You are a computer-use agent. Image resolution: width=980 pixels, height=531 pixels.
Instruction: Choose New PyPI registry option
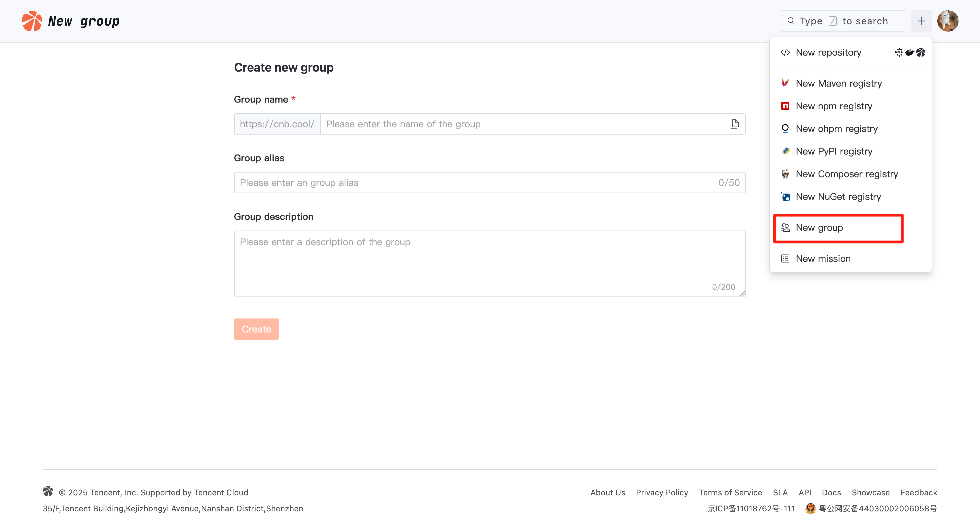coord(834,151)
